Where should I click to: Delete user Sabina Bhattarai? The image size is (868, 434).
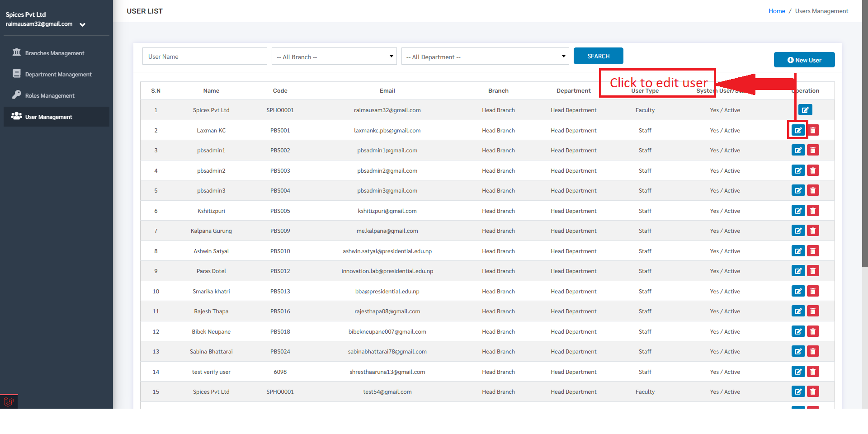tap(813, 351)
